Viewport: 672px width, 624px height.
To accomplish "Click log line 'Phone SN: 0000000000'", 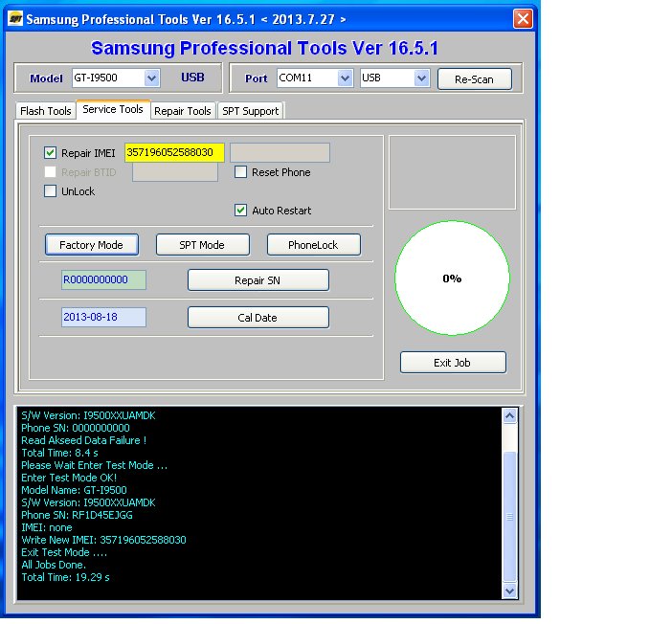I will (x=76, y=428).
